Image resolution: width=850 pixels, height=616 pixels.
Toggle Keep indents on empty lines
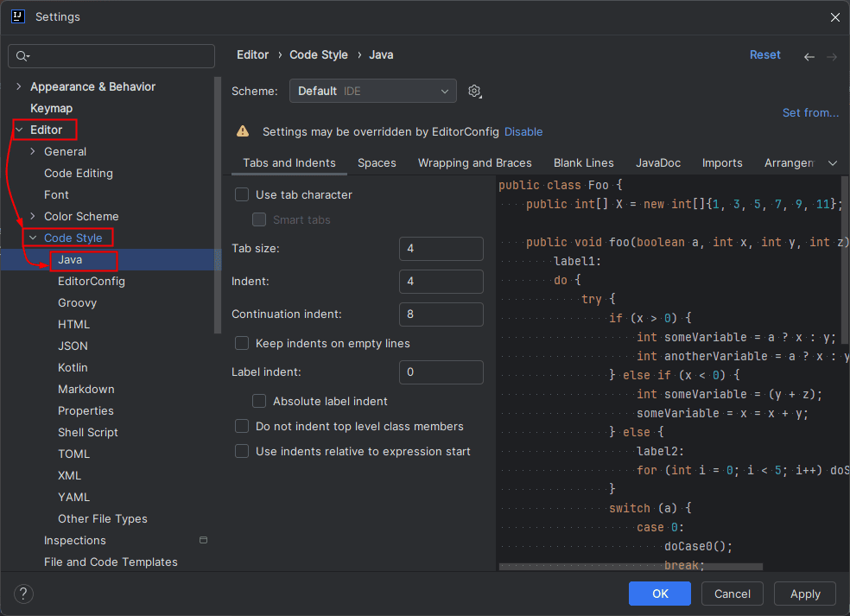(x=243, y=344)
